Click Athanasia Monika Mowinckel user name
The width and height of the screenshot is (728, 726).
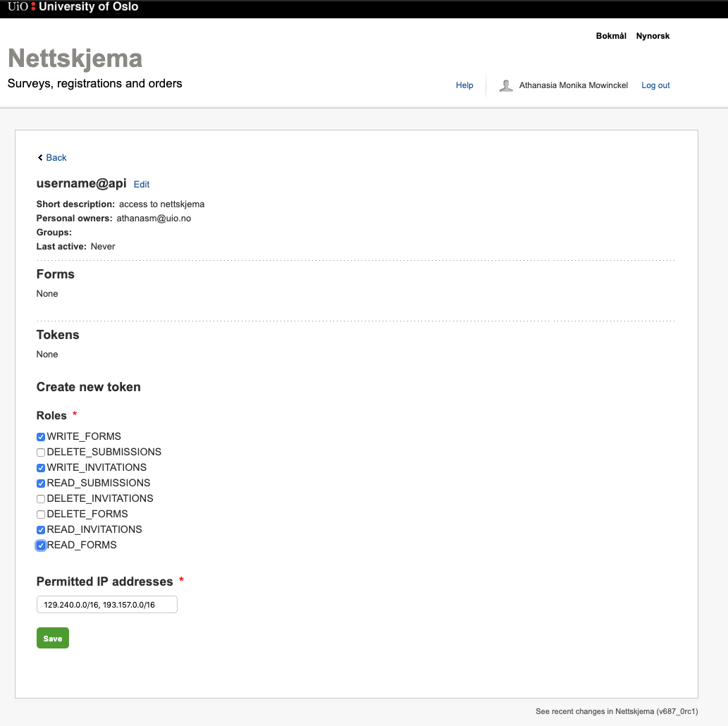pyautogui.click(x=574, y=85)
